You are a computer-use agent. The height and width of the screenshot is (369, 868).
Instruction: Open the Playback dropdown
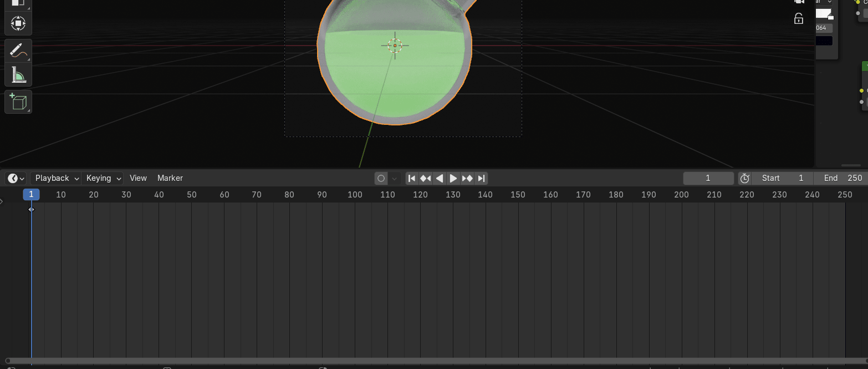[56, 178]
